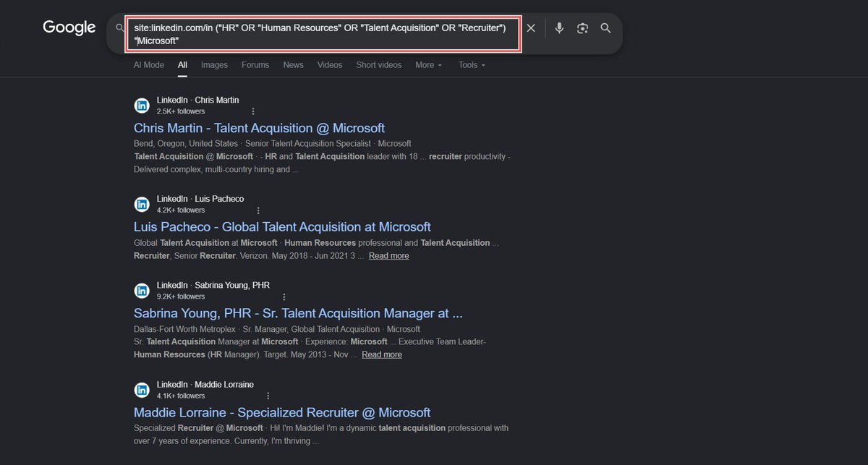This screenshot has height=465, width=868.
Task: Open three-dot menu for Sabrina Young result
Action: tap(284, 297)
